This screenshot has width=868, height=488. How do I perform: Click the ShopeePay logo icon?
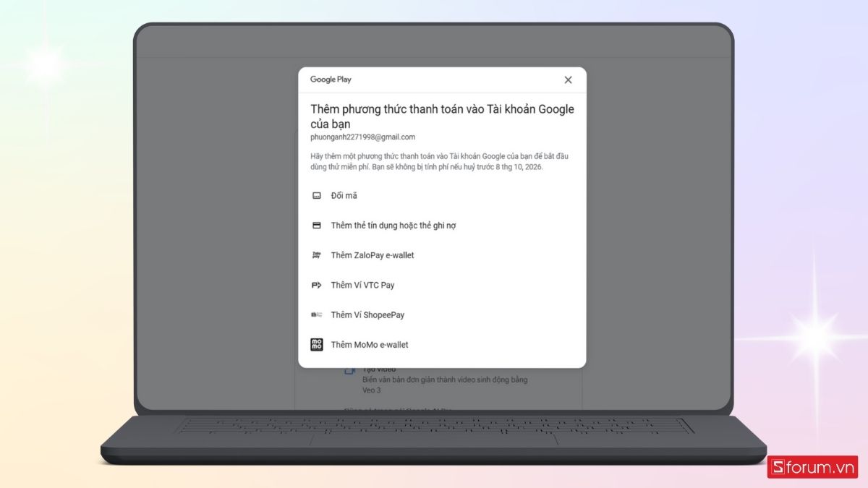click(316, 315)
